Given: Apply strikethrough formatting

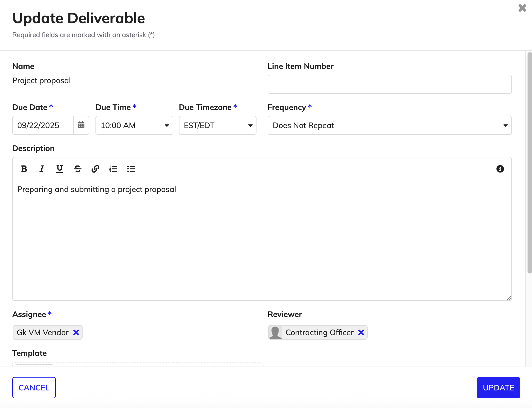Looking at the screenshot, I should (x=77, y=169).
